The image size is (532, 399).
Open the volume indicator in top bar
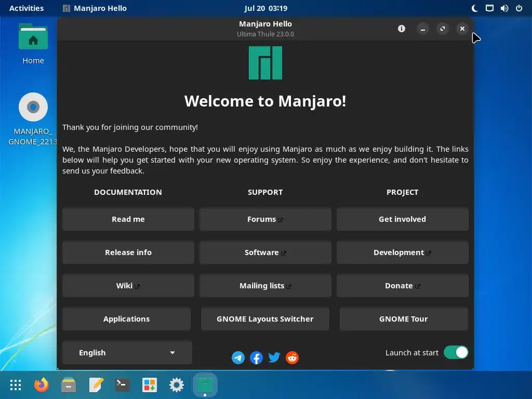[x=504, y=8]
